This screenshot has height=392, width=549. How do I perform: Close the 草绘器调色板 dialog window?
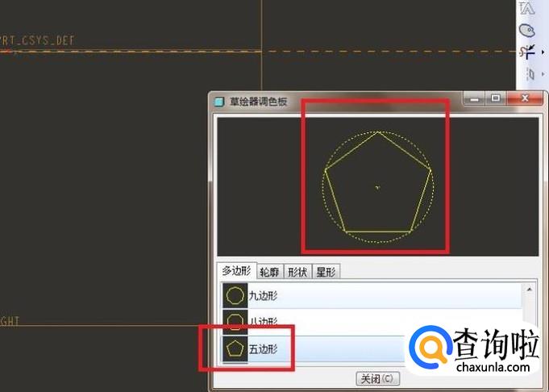pyautogui.click(x=525, y=98)
